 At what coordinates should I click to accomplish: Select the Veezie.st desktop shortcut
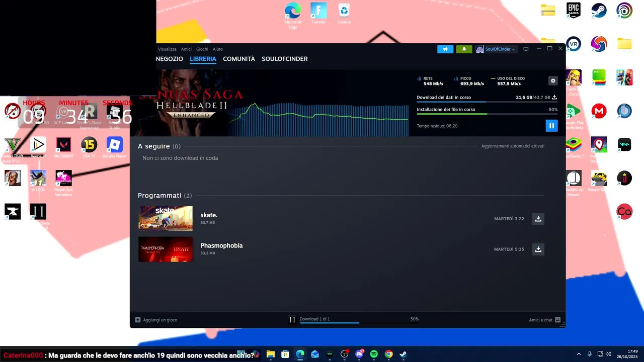(x=38, y=147)
